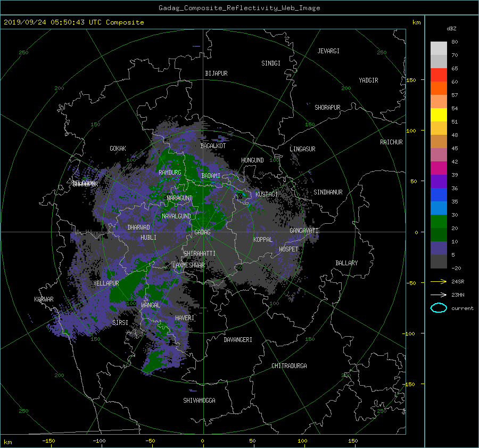Click the SINDHANUR city label
This screenshot has height=448, width=479.
click(x=328, y=192)
